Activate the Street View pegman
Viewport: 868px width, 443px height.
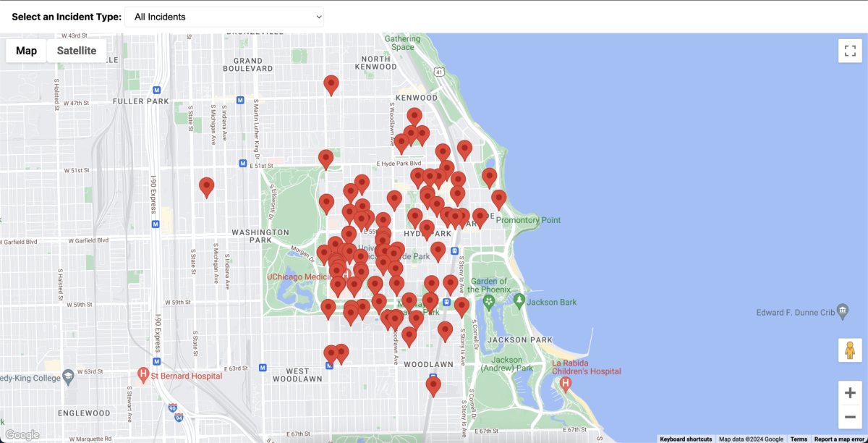[850, 350]
